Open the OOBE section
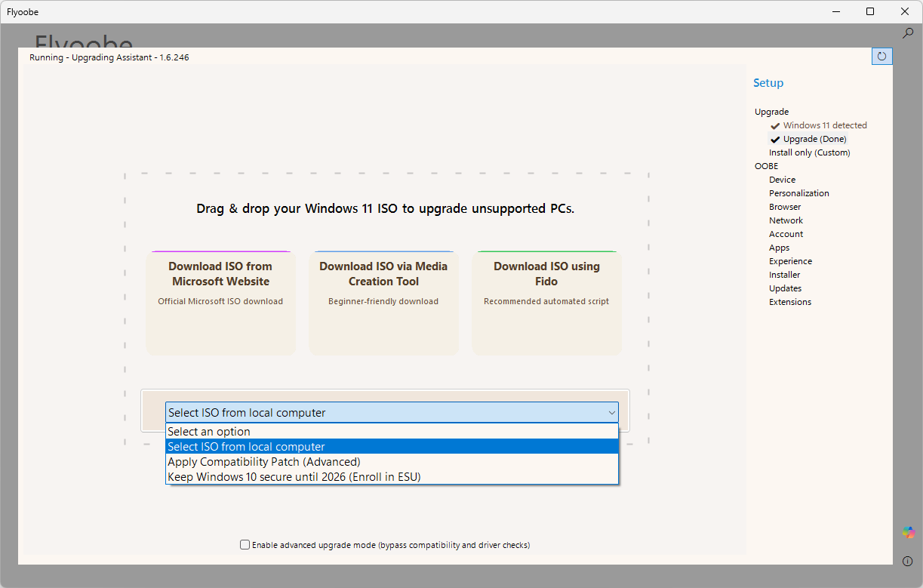The image size is (923, 588). click(x=766, y=166)
